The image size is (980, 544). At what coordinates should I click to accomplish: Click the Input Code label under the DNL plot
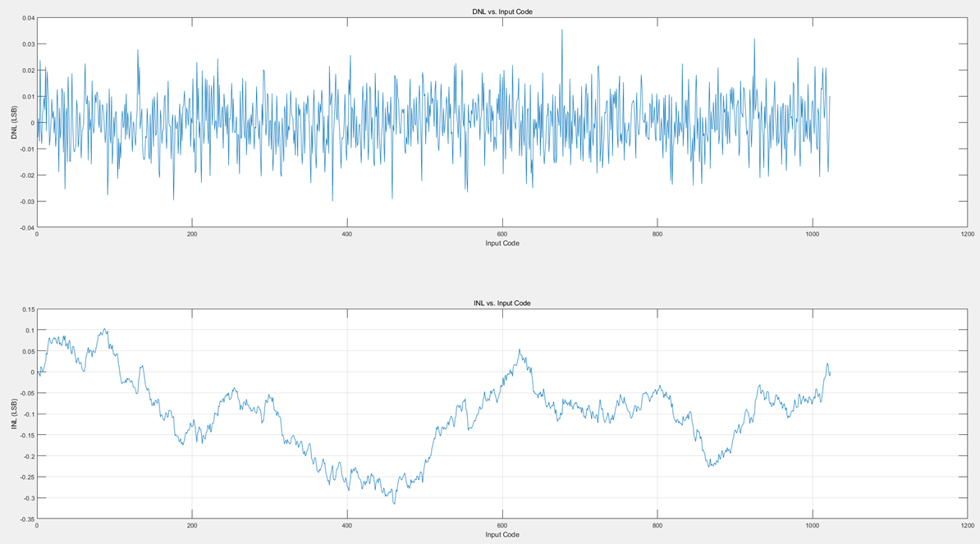click(503, 243)
